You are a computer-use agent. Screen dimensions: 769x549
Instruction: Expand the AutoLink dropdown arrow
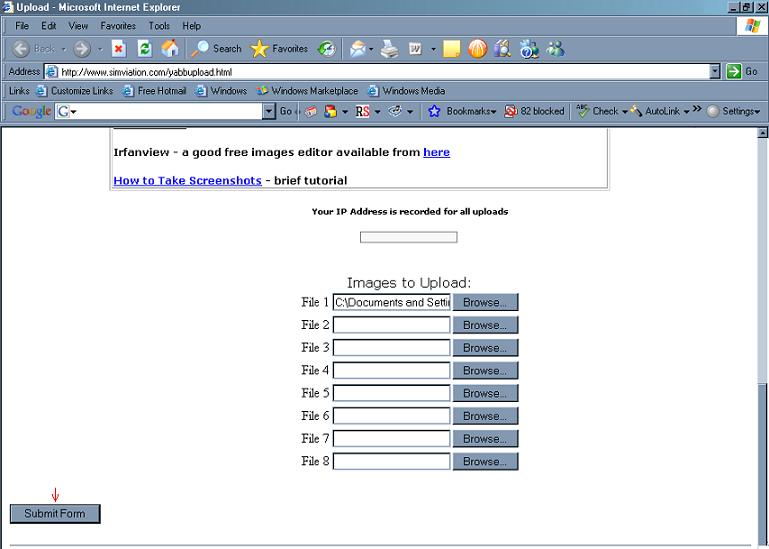point(686,112)
